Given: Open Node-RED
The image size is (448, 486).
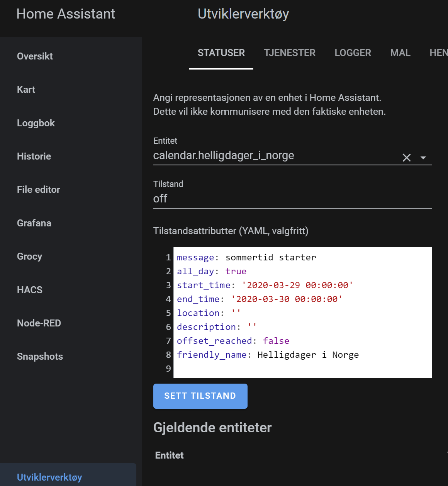Looking at the screenshot, I should [39, 323].
